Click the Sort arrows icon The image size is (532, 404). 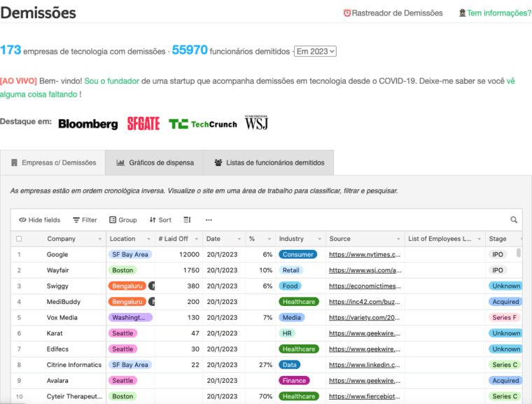[x=153, y=220]
